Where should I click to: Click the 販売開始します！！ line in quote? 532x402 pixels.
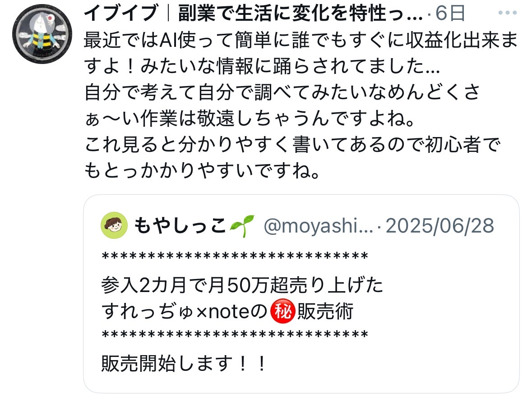[184, 364]
